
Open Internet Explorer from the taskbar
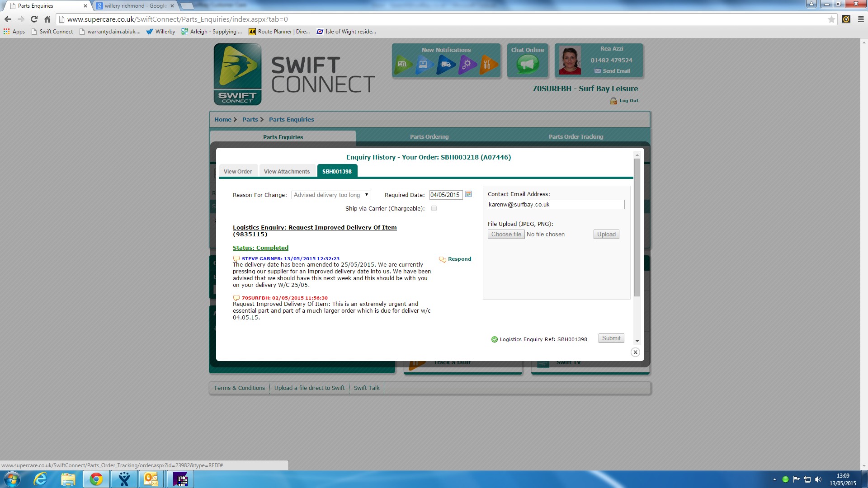(x=40, y=479)
